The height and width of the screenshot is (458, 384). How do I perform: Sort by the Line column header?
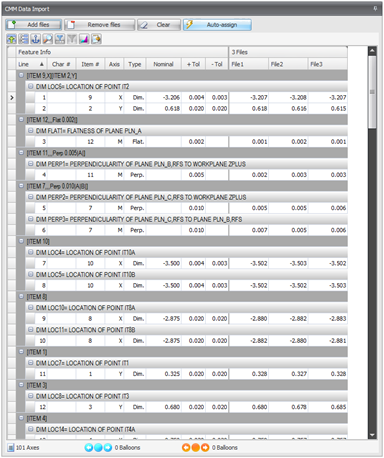point(31,64)
